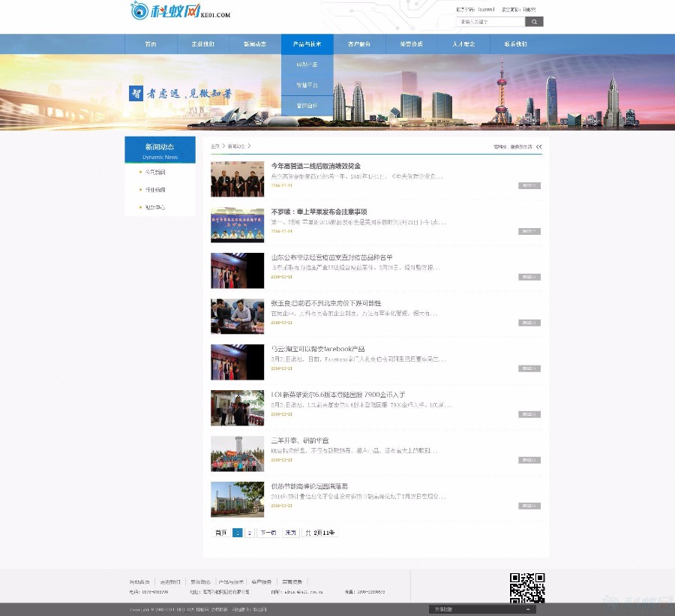
Task: Select 联系我们 in the top navigation
Action: click(515, 44)
